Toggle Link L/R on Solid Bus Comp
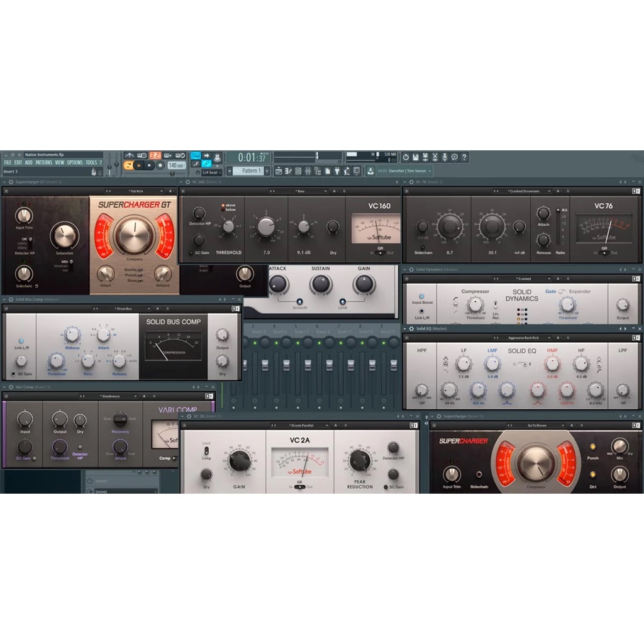The height and width of the screenshot is (644, 644). (x=21, y=341)
